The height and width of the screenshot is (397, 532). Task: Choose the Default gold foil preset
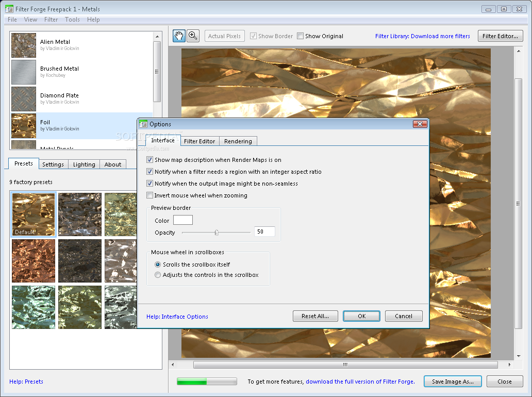(33, 214)
